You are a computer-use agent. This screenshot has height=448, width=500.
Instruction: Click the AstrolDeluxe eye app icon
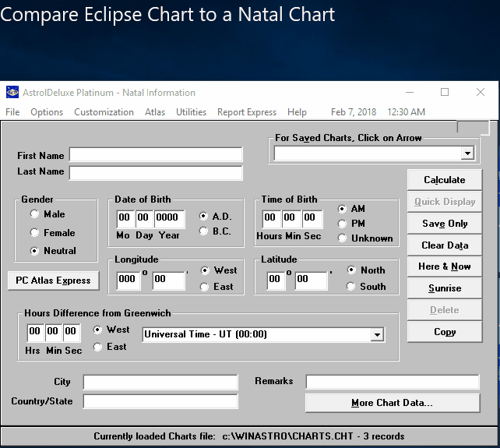click(12, 93)
